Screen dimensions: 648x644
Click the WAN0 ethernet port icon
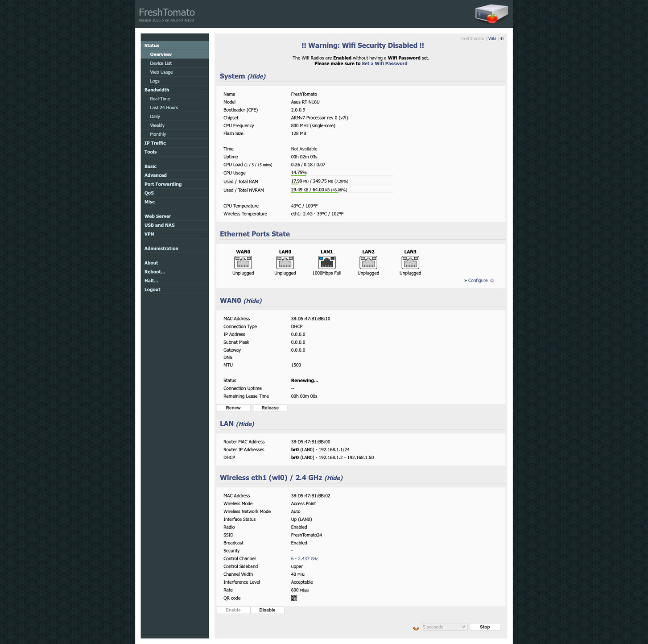tap(243, 262)
